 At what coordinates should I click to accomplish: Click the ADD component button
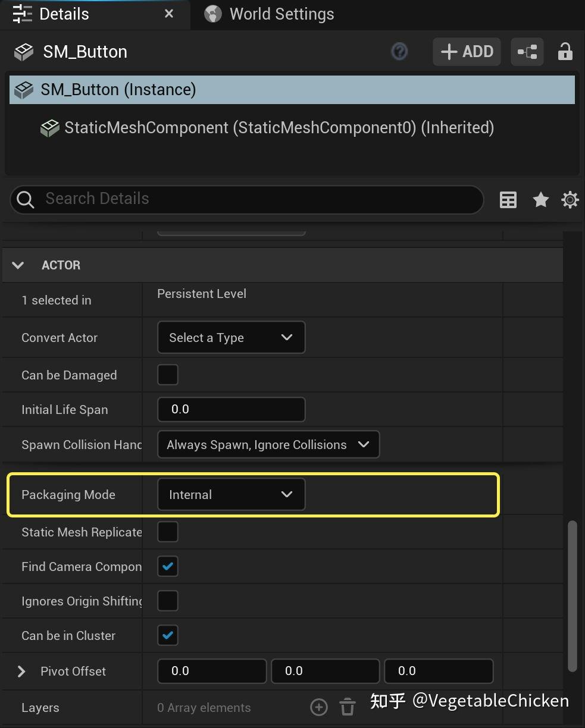tap(467, 52)
